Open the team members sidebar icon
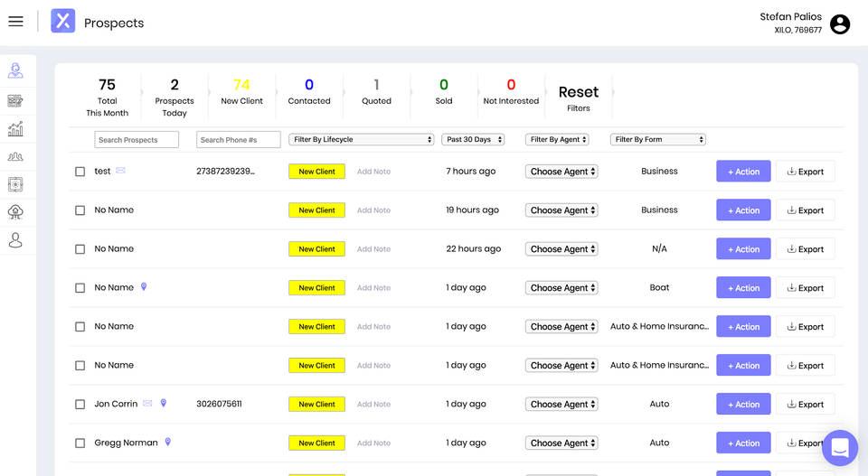 (x=15, y=157)
